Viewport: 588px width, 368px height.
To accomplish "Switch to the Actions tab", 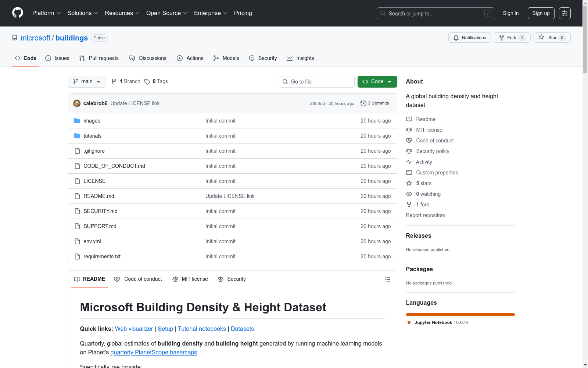I will (x=190, y=58).
